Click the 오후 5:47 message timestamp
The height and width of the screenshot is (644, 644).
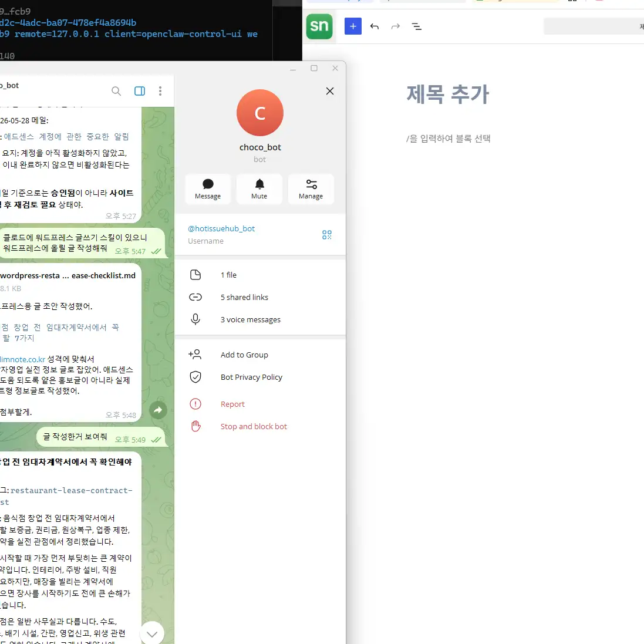[x=130, y=251]
